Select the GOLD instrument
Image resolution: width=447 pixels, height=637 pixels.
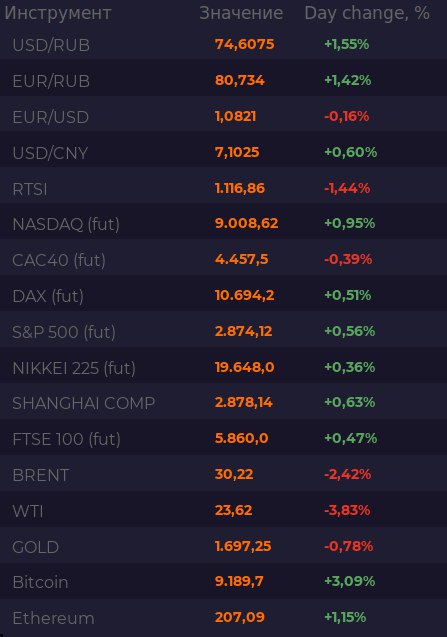(224, 547)
